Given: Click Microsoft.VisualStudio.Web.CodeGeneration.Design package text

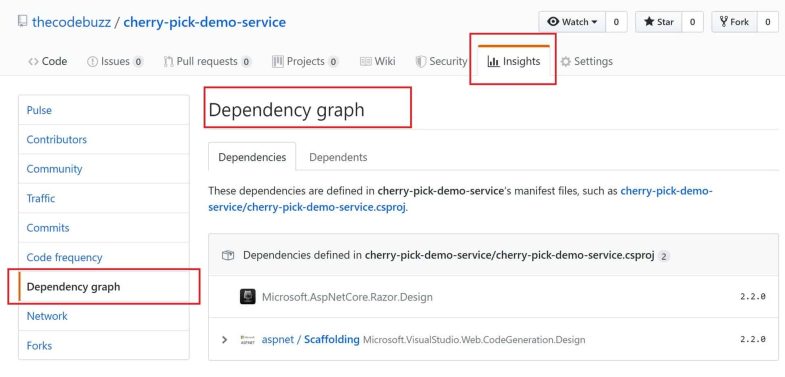Looking at the screenshot, I should coord(474,340).
